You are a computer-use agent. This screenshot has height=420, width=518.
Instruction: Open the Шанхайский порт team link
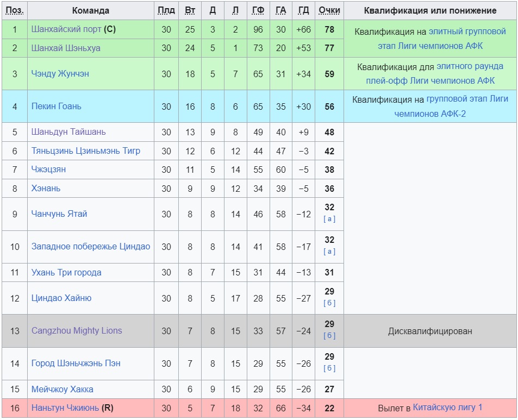(66, 29)
